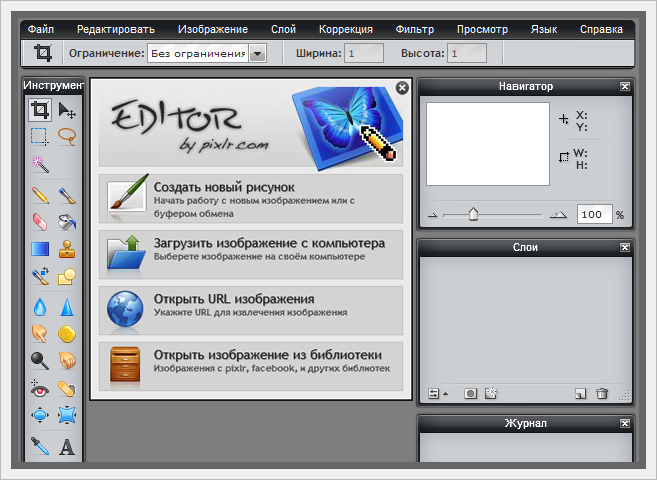
Task: Click Загрузить изображение с компьютера
Action: tap(251, 255)
